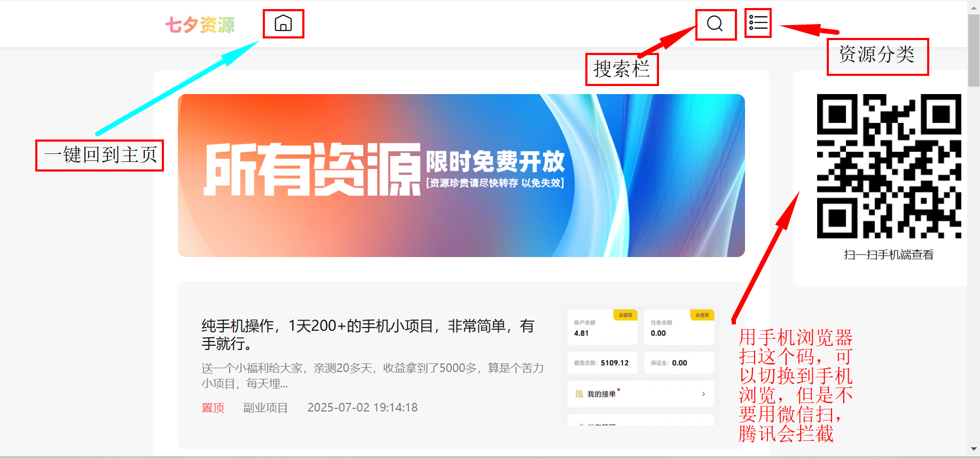The height and width of the screenshot is (458, 980).
Task: Expand 我的接单 using the right chevron
Action: pyautogui.click(x=703, y=394)
